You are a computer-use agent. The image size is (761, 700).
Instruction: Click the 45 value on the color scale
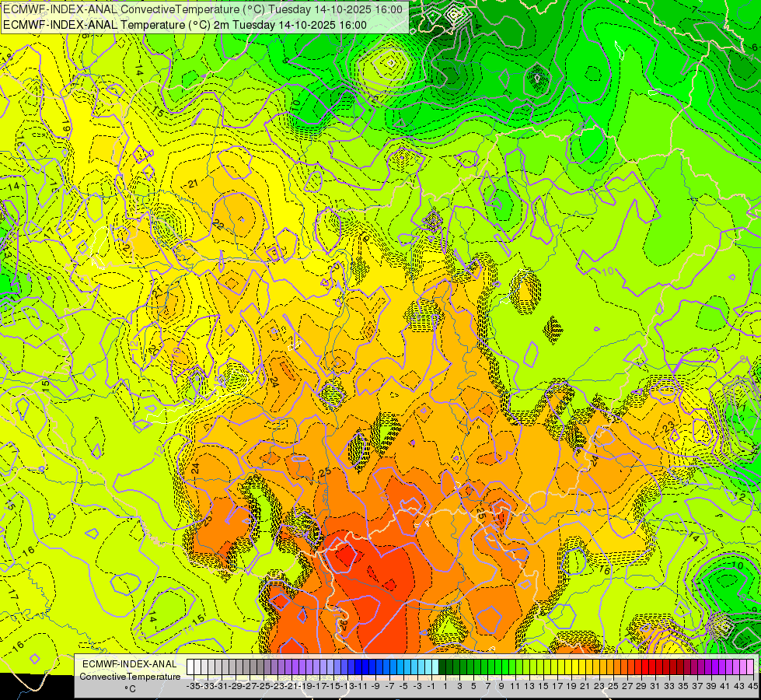(x=752, y=687)
